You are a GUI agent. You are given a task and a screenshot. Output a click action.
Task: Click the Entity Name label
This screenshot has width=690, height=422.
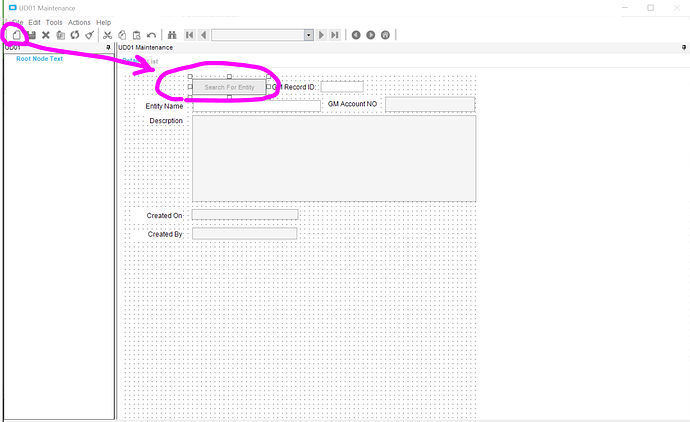coord(164,106)
